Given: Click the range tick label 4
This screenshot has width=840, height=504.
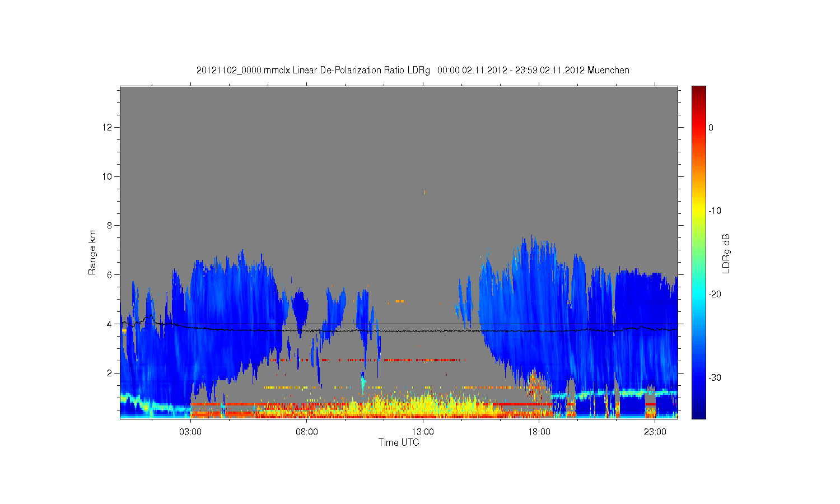Looking at the screenshot, I should click(110, 324).
